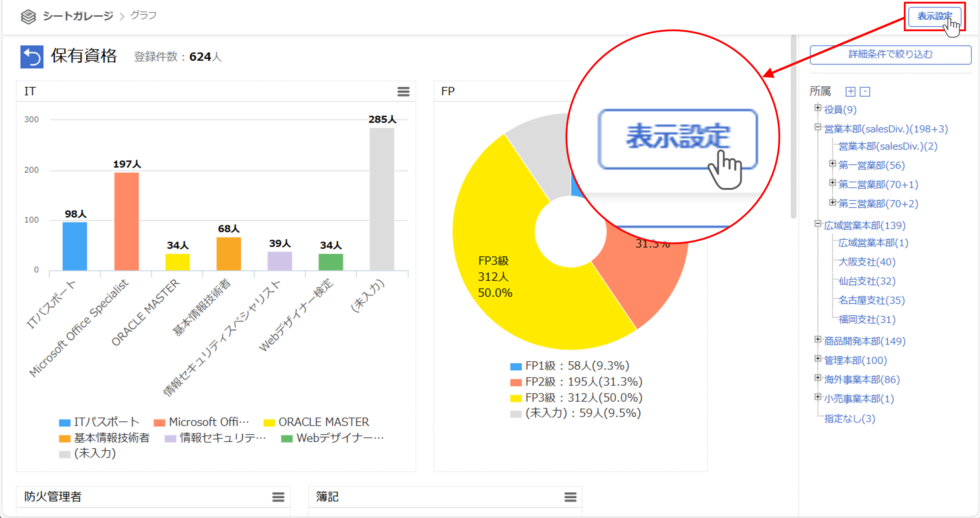Expand all 所属 tree nodes with plus icon
The width and height of the screenshot is (980, 518).
point(850,91)
